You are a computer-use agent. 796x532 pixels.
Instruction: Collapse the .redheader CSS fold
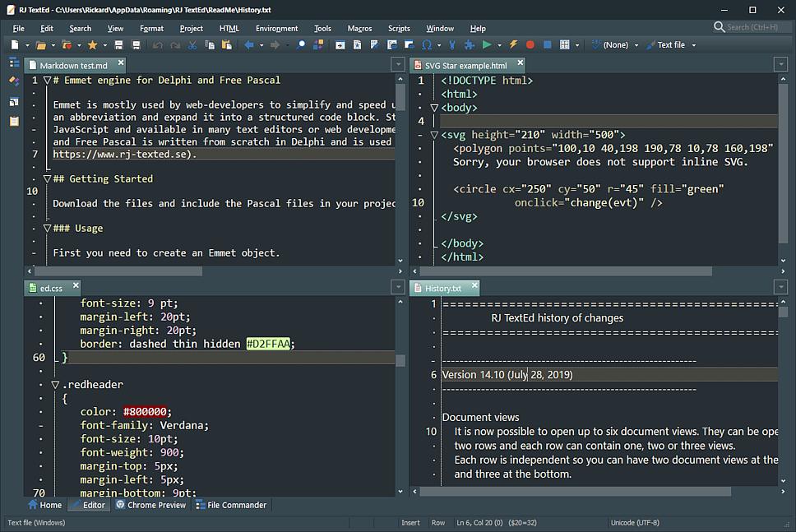pos(55,385)
